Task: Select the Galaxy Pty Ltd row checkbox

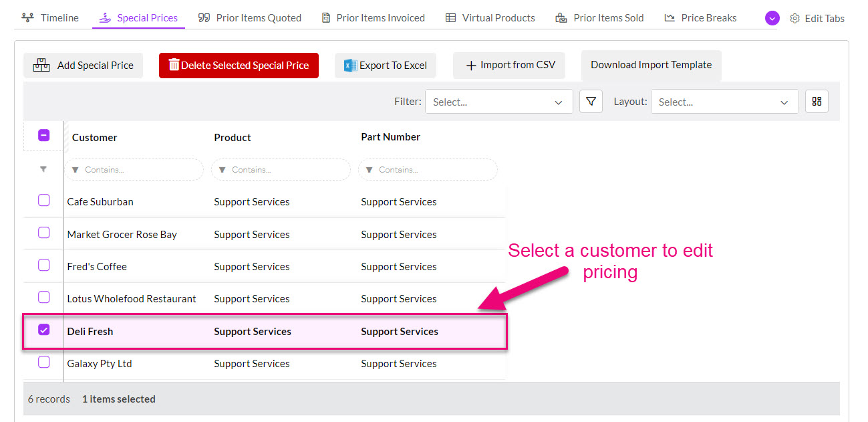Action: 43,362
